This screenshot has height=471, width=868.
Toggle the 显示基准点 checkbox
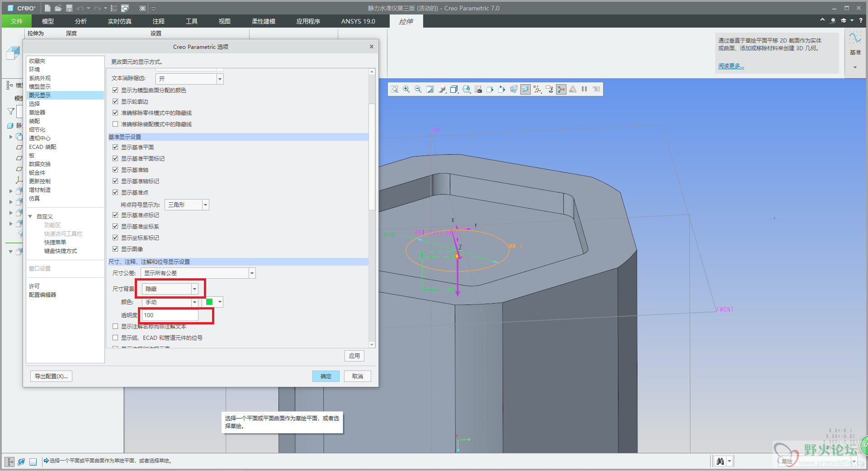coord(115,192)
